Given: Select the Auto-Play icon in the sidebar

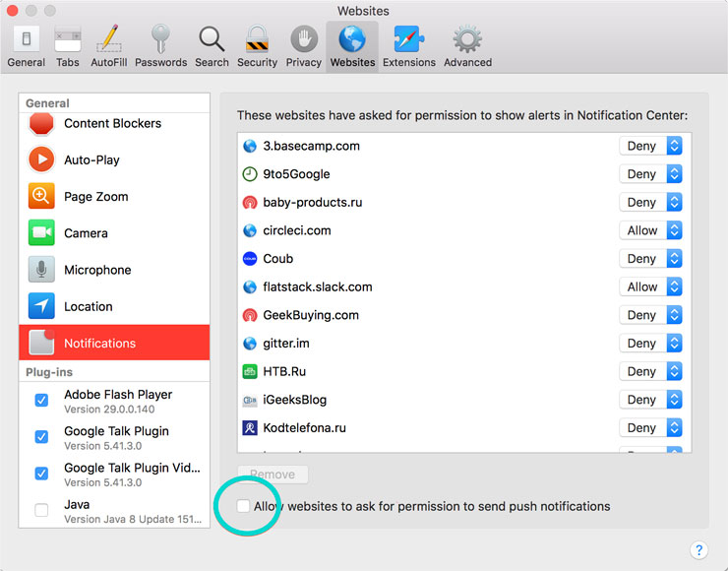Looking at the screenshot, I should pyautogui.click(x=41, y=159).
